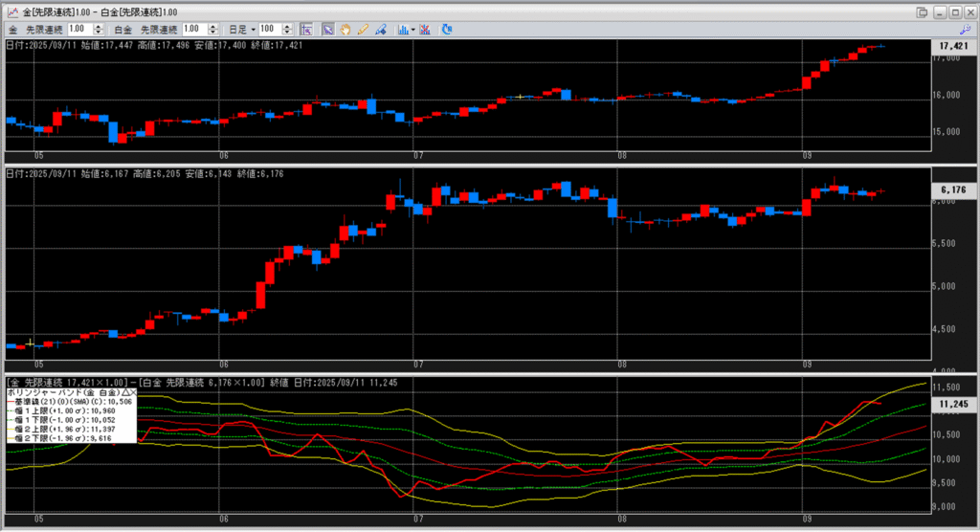
Task: Click the bar count field showing 100
Action: 267,30
